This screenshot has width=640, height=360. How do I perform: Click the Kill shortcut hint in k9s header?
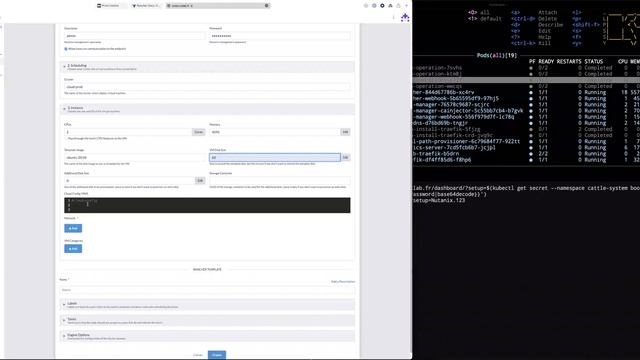pyautogui.click(x=544, y=43)
